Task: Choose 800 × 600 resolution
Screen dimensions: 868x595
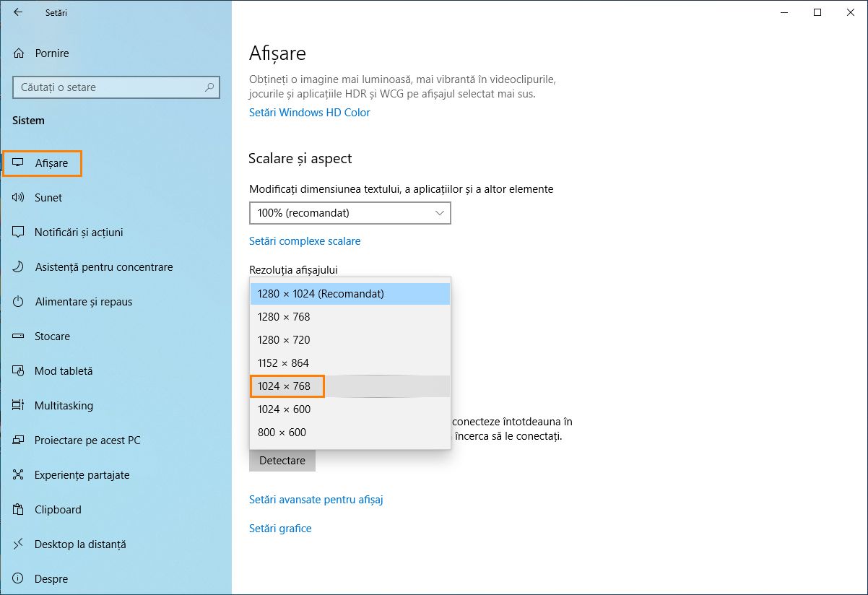Action: tap(350, 433)
